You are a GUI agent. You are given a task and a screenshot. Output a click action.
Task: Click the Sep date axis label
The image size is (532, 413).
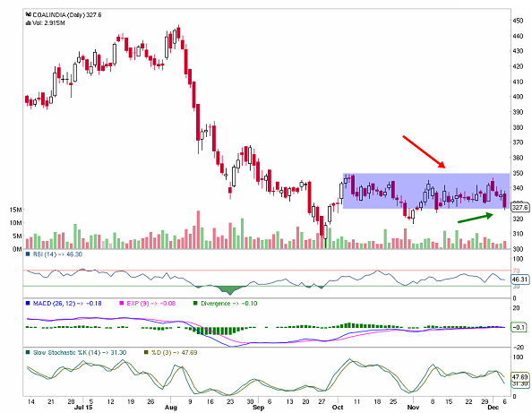[x=259, y=408]
